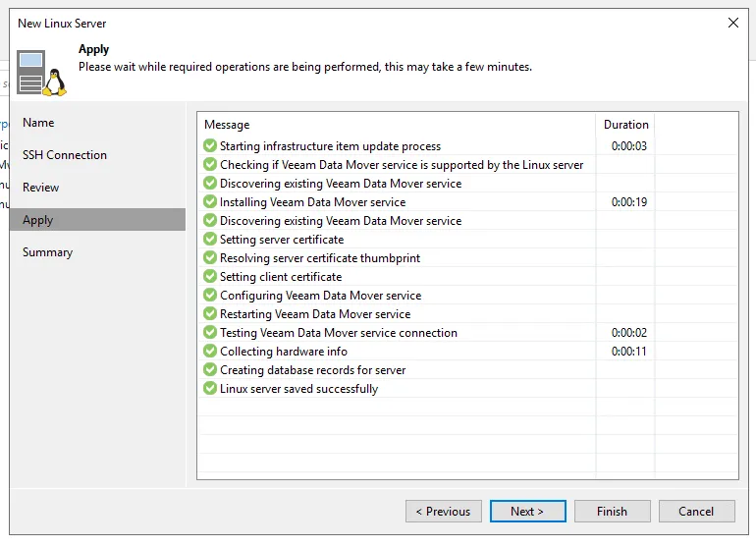
Task: Go to SSH Connection step
Action: [65, 155]
